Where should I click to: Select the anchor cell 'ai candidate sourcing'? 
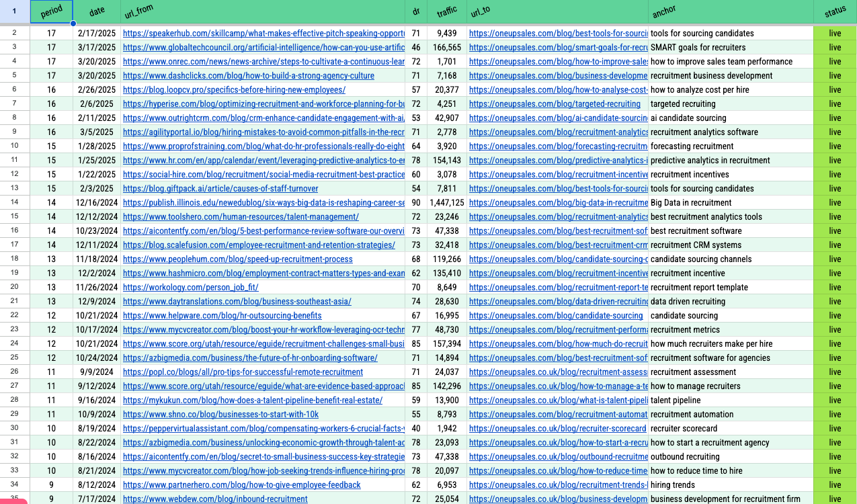pos(731,118)
